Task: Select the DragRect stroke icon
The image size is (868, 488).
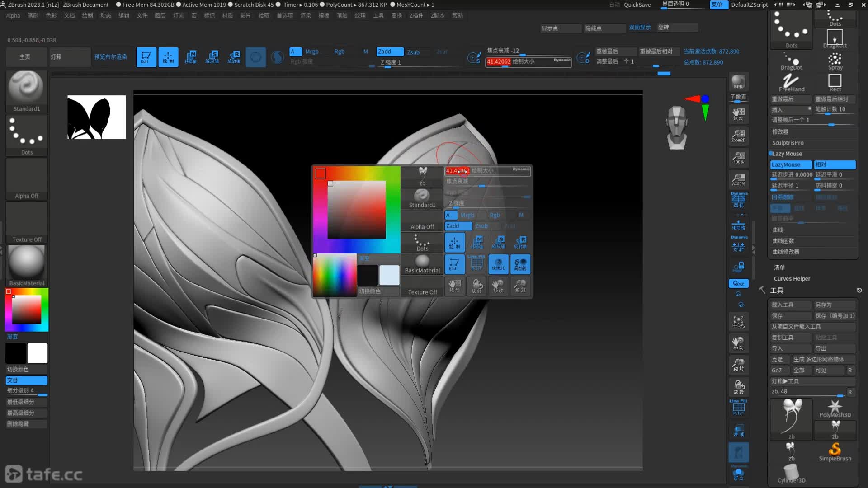Action: [x=835, y=39]
